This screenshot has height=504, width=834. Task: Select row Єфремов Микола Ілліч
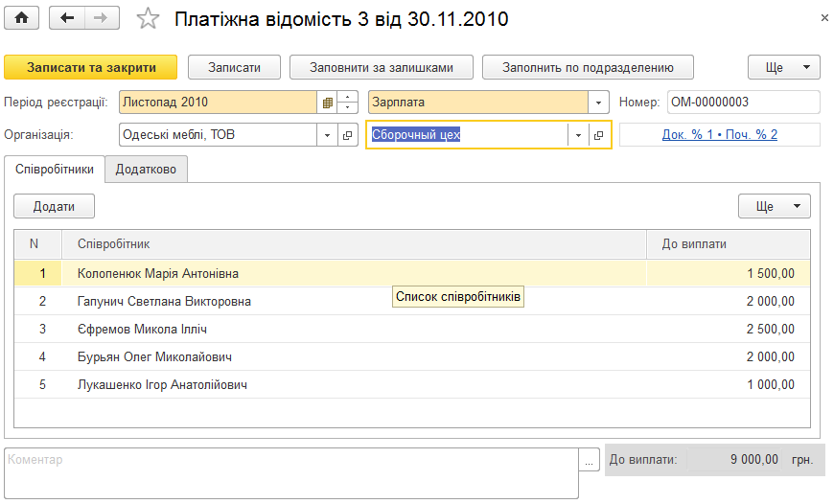(x=411, y=329)
